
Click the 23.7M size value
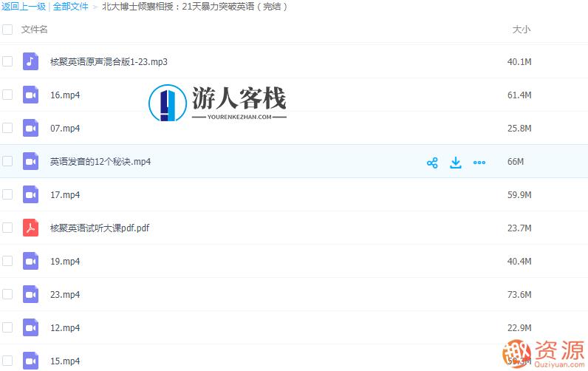[519, 228]
